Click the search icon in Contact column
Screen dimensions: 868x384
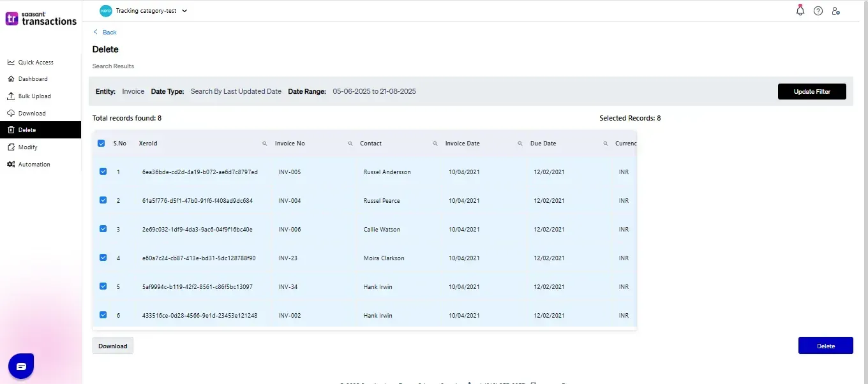[435, 144]
